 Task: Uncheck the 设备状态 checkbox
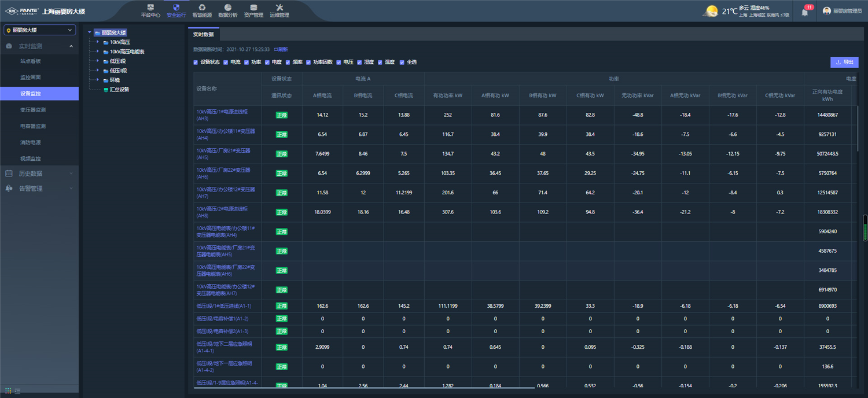pyautogui.click(x=196, y=62)
